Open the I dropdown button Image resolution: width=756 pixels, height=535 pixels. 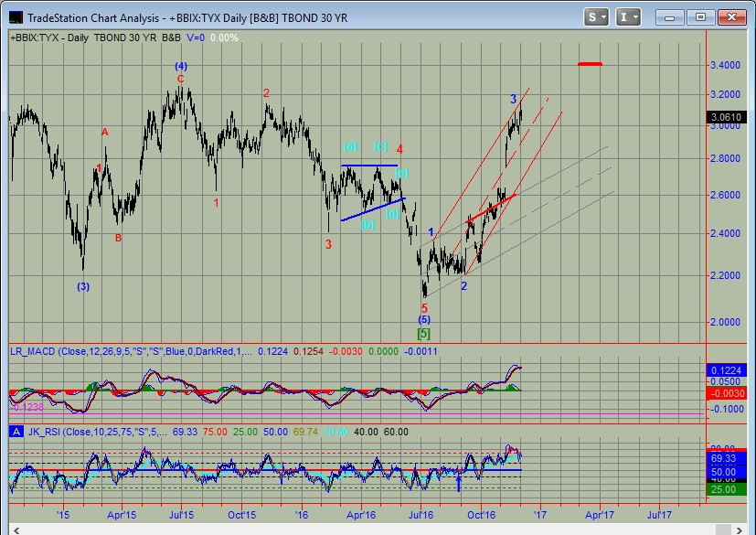[x=628, y=17]
